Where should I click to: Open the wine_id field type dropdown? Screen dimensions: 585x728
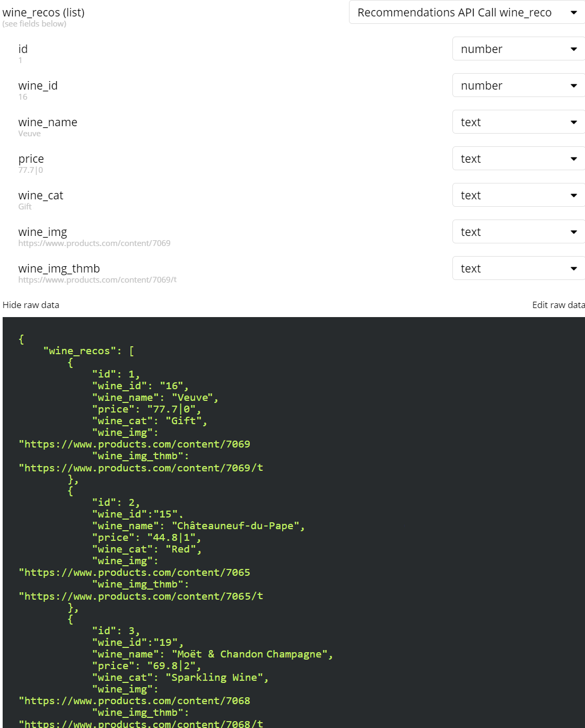tap(519, 85)
